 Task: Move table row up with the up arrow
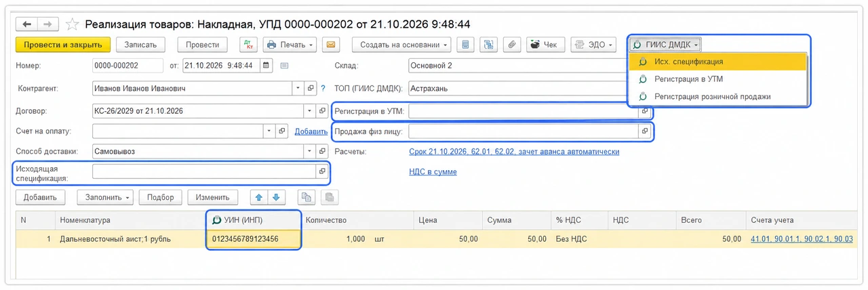point(259,197)
